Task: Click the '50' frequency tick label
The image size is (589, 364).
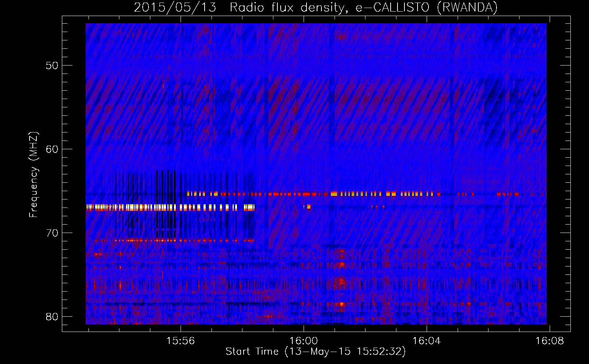Action: click(x=52, y=66)
